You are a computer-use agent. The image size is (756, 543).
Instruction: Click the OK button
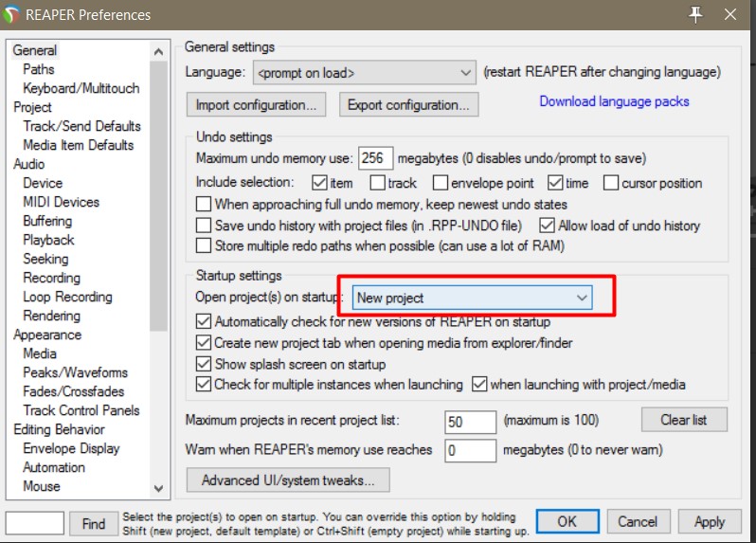pyautogui.click(x=567, y=521)
